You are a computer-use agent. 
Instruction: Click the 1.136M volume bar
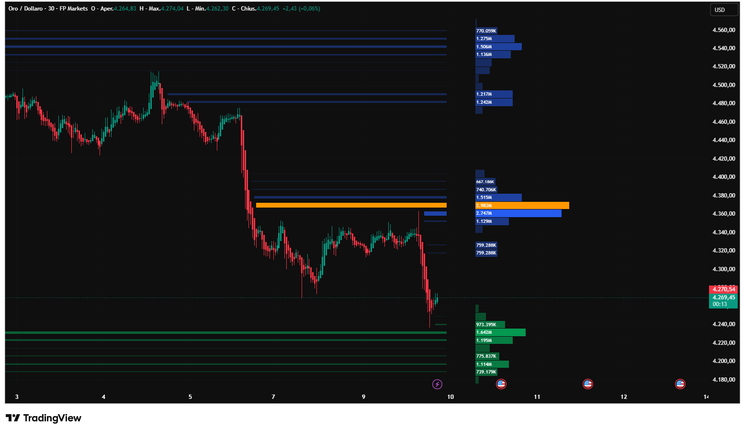click(493, 55)
